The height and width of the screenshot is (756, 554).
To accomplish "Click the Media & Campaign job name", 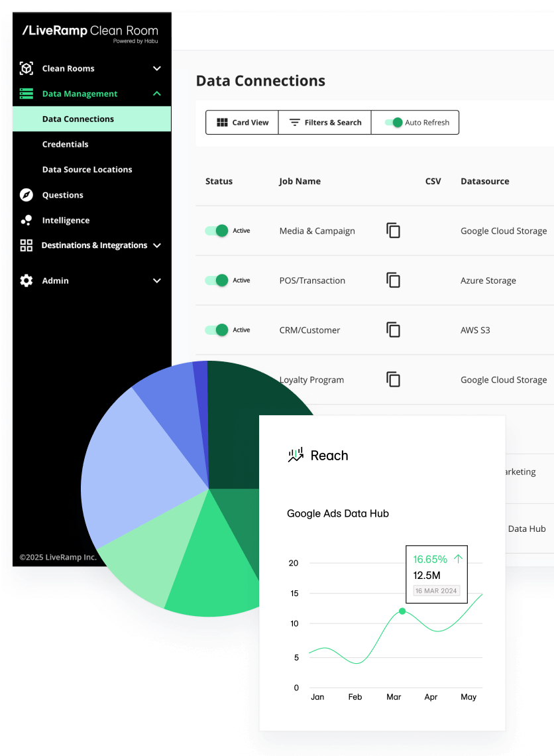I will [317, 231].
